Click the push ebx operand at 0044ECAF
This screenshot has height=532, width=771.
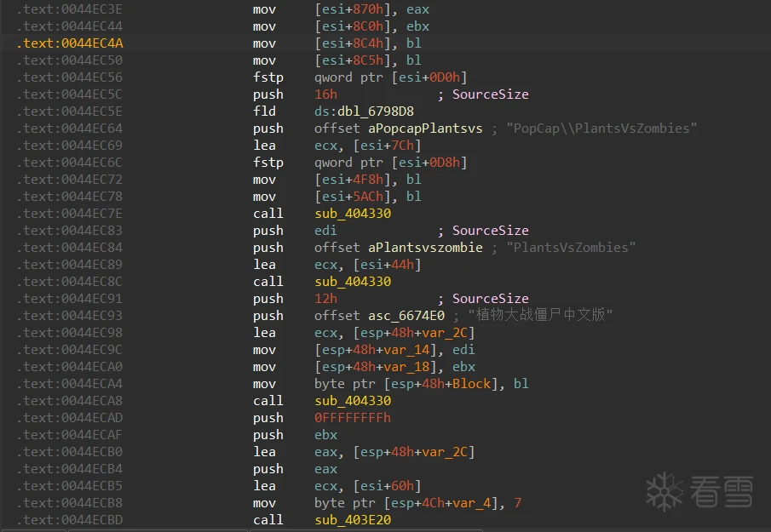click(326, 435)
